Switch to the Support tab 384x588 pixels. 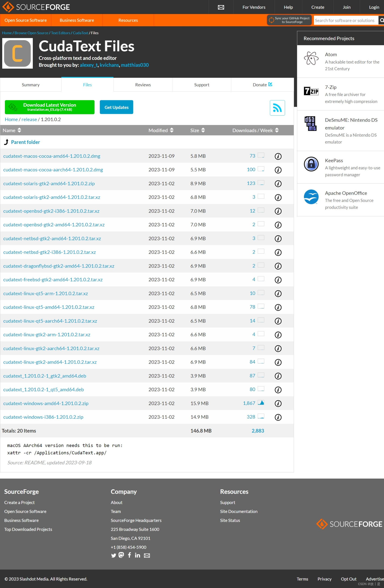[x=202, y=85]
